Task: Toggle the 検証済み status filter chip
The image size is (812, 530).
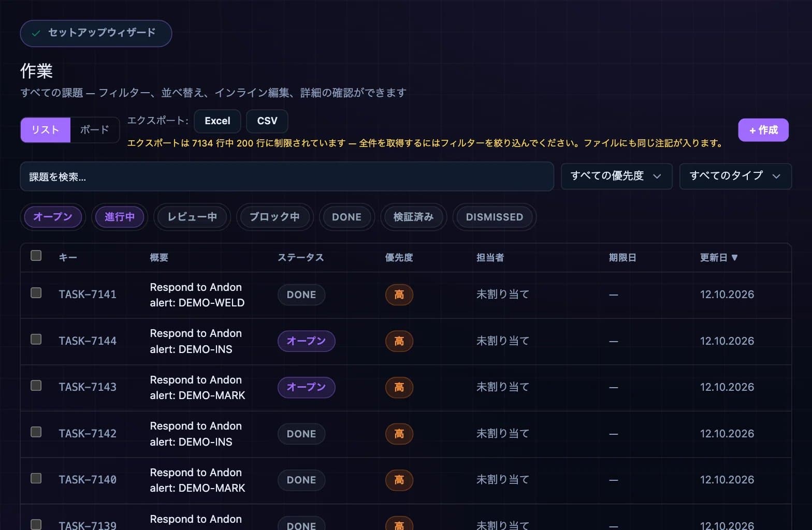Action: (x=413, y=217)
